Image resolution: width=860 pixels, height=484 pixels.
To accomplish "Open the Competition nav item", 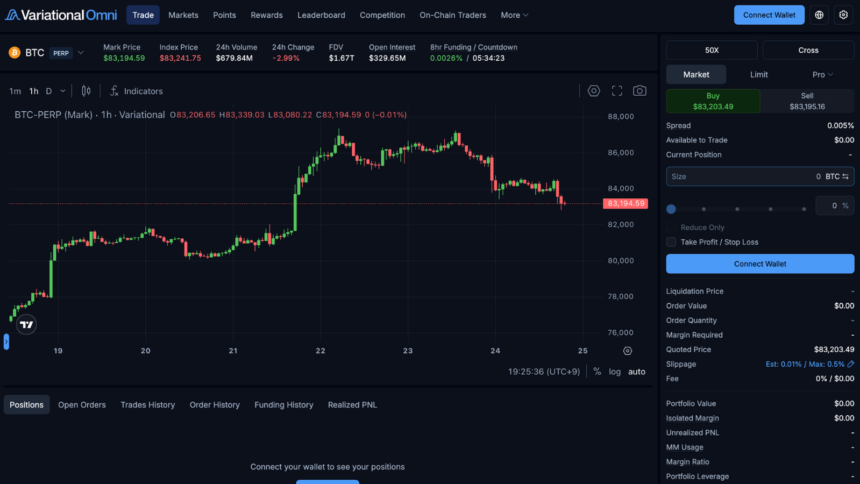I will pyautogui.click(x=382, y=15).
